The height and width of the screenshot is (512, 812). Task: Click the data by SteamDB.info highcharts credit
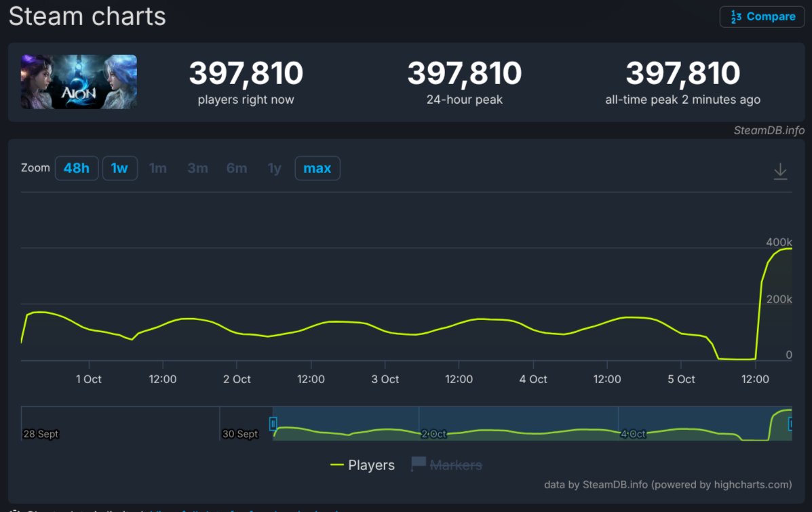coord(668,485)
